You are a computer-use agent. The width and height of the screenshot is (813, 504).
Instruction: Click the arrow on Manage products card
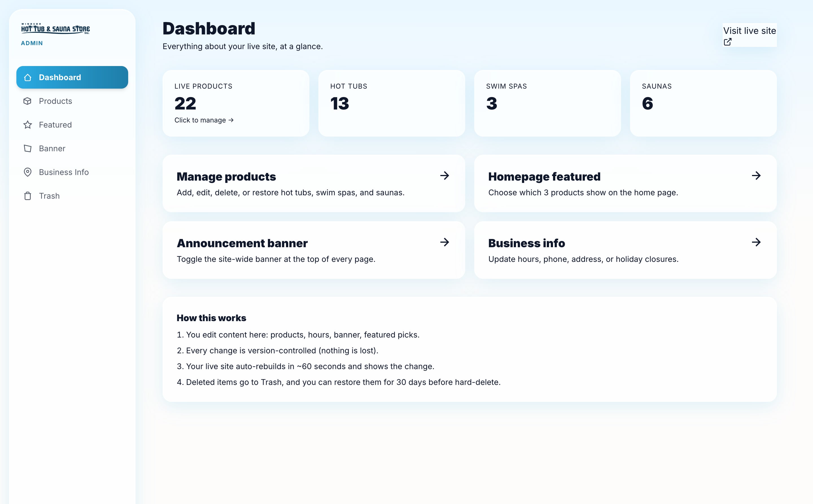tap(445, 175)
